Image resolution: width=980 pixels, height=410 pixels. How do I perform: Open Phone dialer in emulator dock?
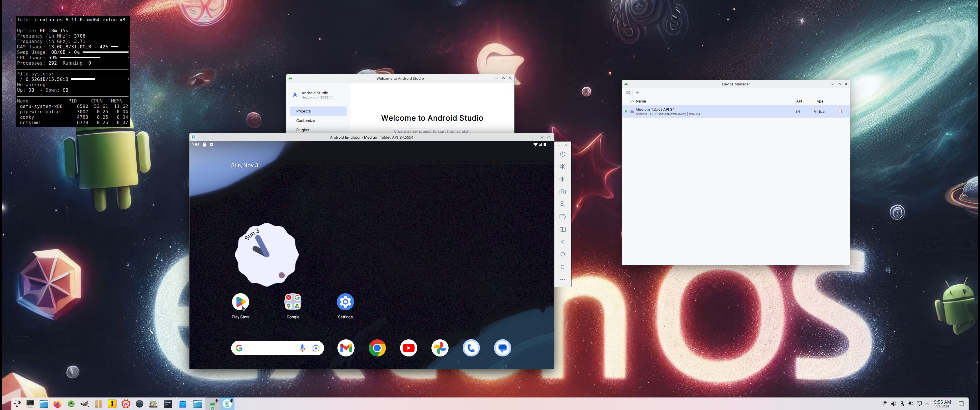(471, 348)
